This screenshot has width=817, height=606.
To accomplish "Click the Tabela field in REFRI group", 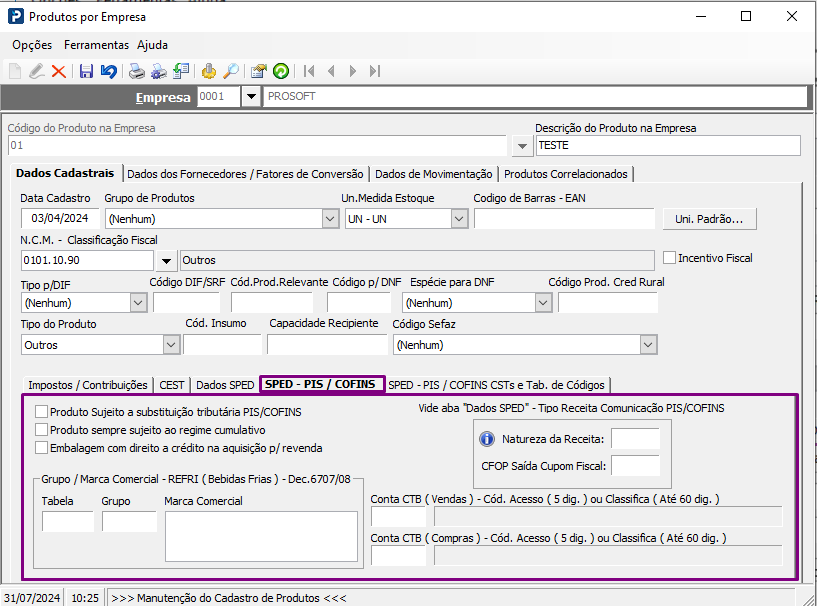I will (x=68, y=521).
